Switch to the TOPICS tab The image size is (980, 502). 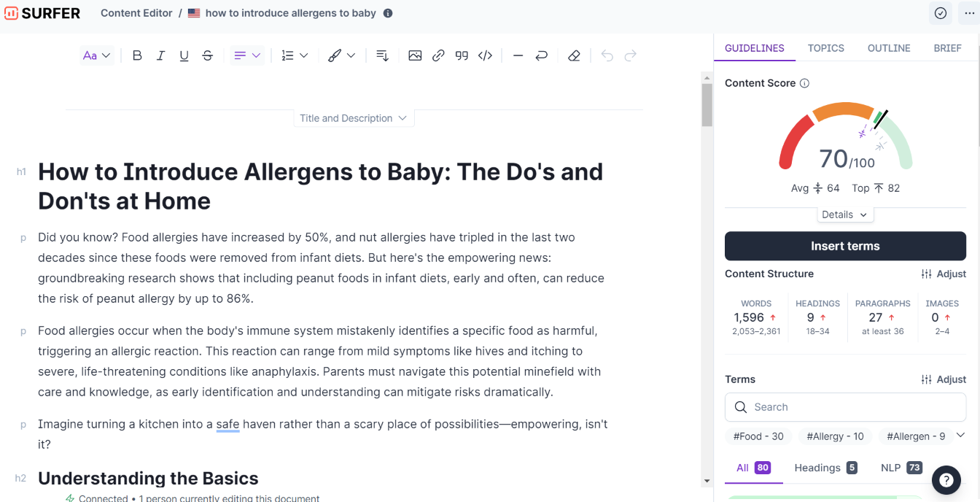pyautogui.click(x=825, y=48)
